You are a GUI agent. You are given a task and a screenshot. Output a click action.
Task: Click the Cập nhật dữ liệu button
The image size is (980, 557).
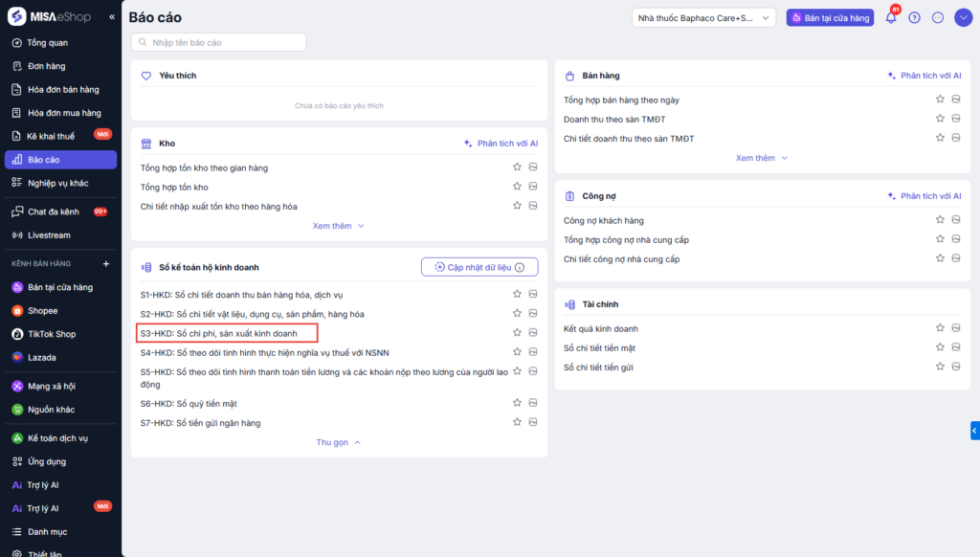point(479,267)
